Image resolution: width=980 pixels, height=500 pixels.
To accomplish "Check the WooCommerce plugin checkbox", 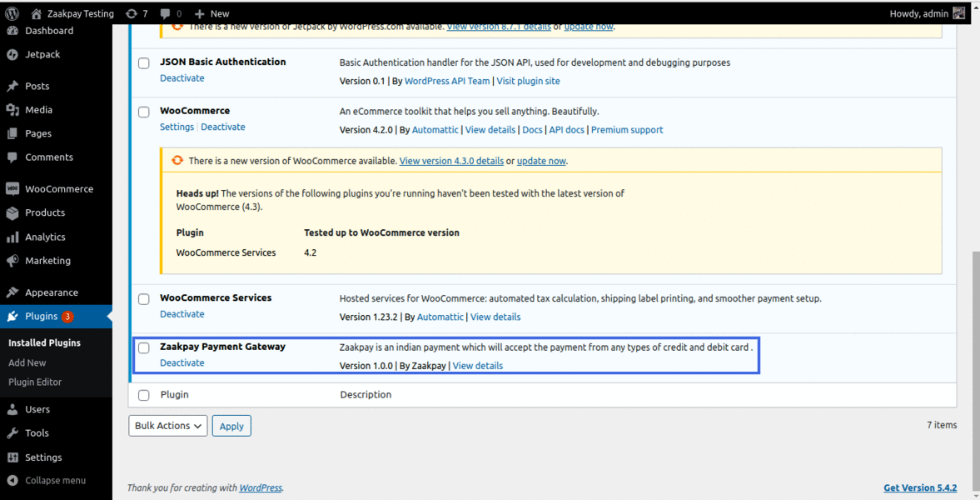I will (x=144, y=112).
